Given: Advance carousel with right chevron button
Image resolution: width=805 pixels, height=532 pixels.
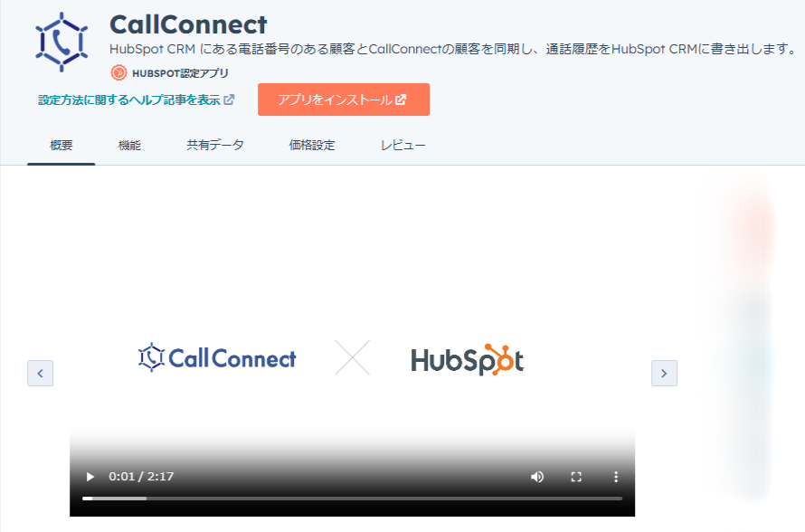Looking at the screenshot, I should point(664,374).
